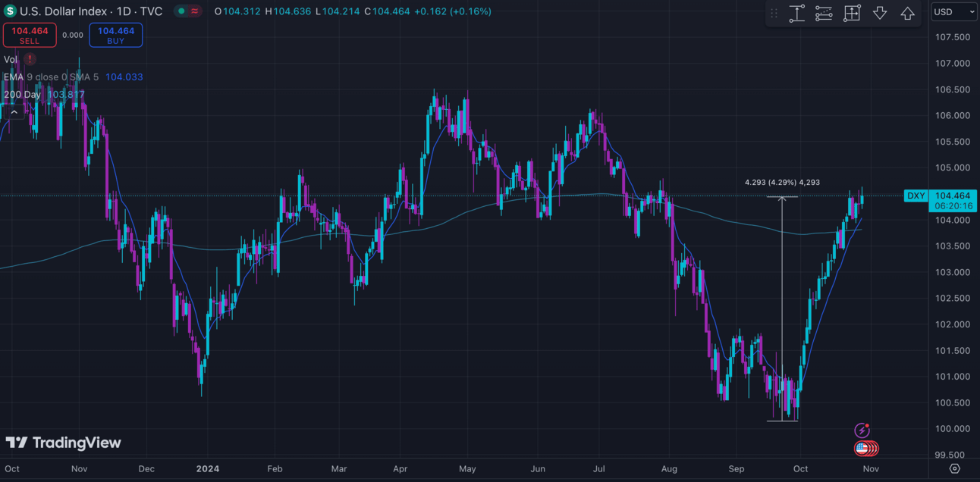The height and width of the screenshot is (482, 980).
Task: Click the 104.464 SELL button
Action: (29, 35)
